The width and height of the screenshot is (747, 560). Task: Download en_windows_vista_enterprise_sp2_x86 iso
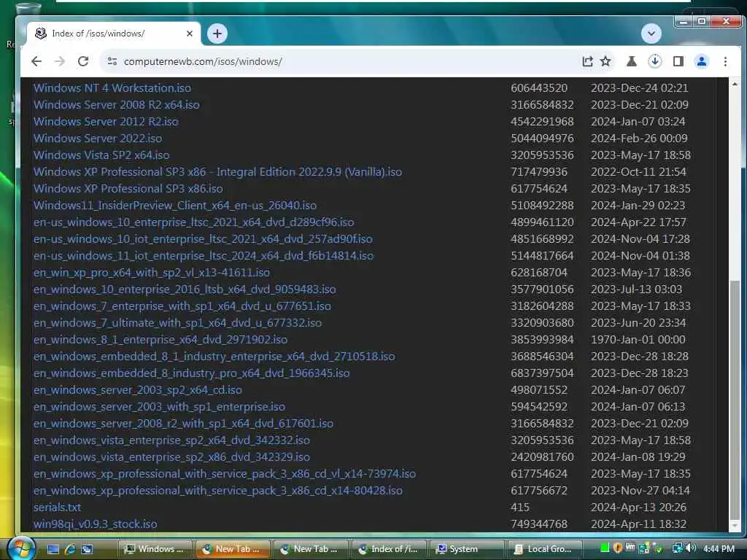click(171, 457)
